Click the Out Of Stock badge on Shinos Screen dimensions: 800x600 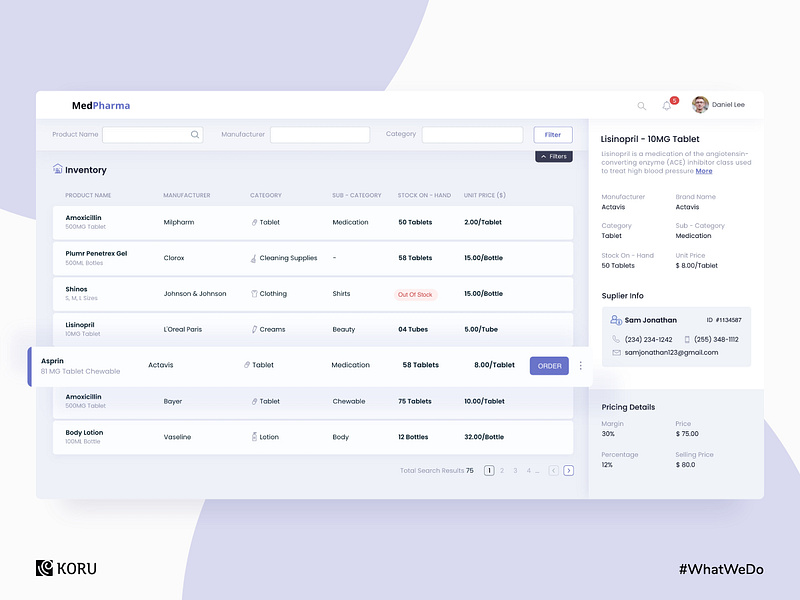(417, 294)
